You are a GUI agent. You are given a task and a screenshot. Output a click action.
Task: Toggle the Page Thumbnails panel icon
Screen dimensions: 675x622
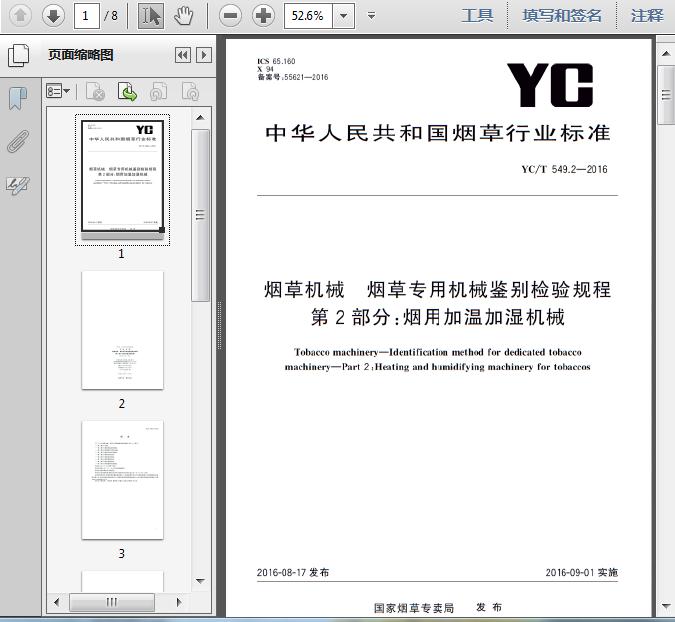point(18,55)
